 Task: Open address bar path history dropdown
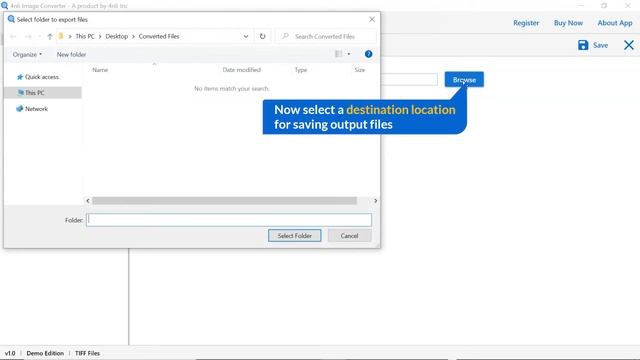pyautogui.click(x=246, y=36)
